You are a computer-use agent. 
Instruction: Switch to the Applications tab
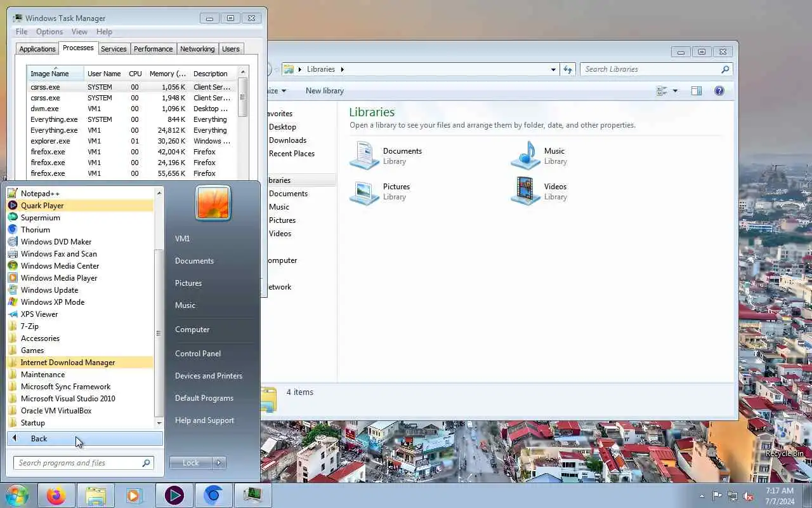[x=37, y=49]
